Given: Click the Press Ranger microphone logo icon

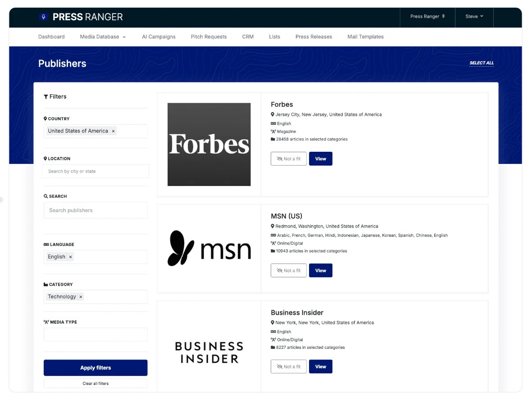Looking at the screenshot, I should pyautogui.click(x=43, y=17).
